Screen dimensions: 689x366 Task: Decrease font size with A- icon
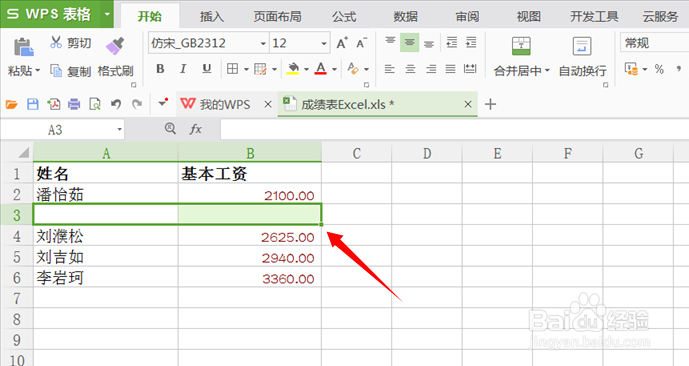tap(362, 43)
